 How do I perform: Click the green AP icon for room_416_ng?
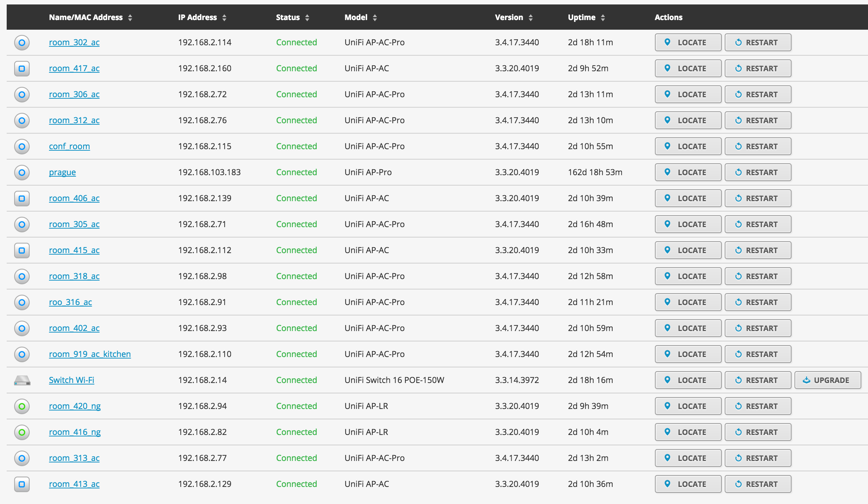point(22,432)
